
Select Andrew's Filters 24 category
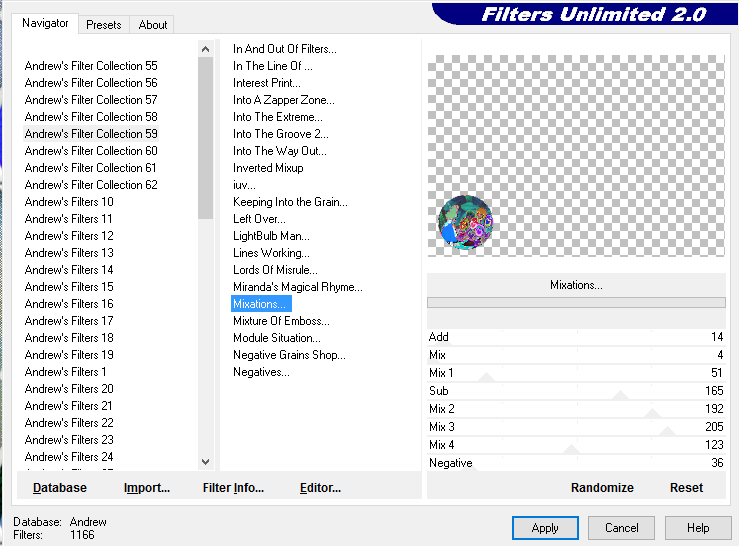coord(69,456)
